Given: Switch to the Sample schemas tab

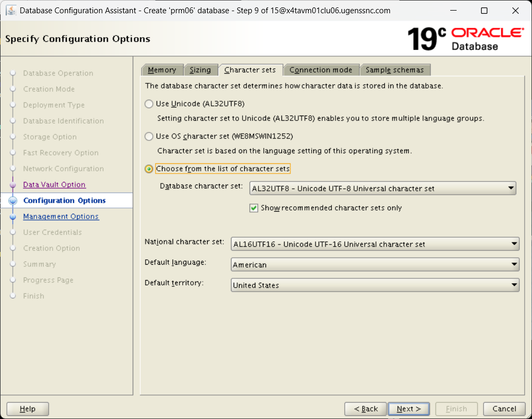Looking at the screenshot, I should click(x=395, y=70).
